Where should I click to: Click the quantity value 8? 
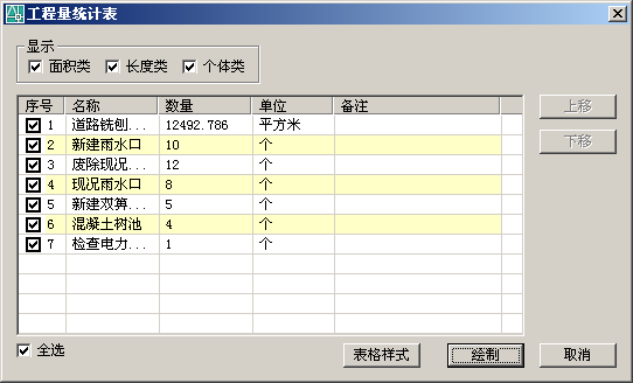(x=169, y=185)
